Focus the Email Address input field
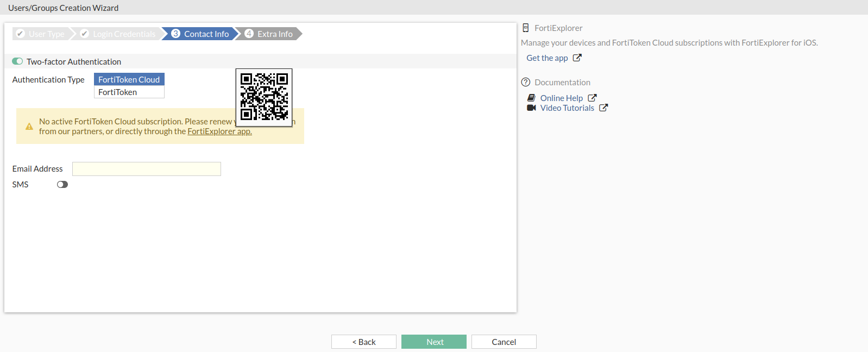Image resolution: width=868 pixels, height=352 pixels. click(147, 169)
